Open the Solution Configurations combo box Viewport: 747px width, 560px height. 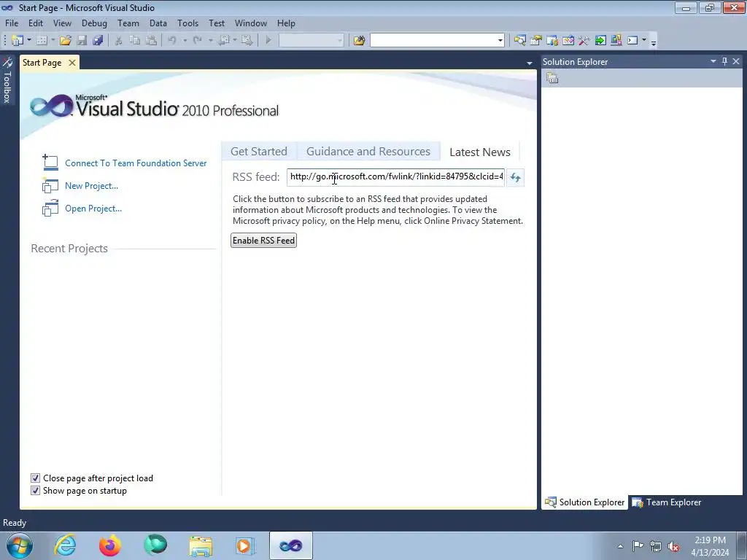point(311,41)
